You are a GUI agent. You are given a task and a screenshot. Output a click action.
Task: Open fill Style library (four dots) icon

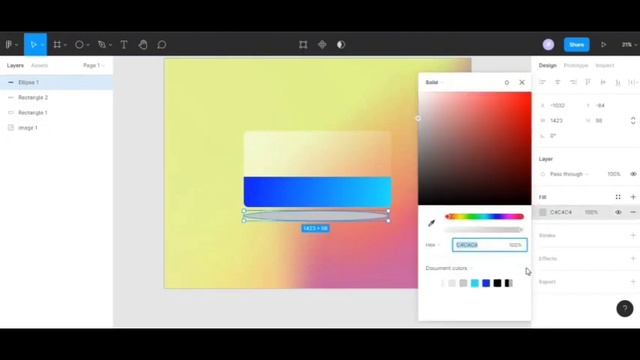point(618,197)
